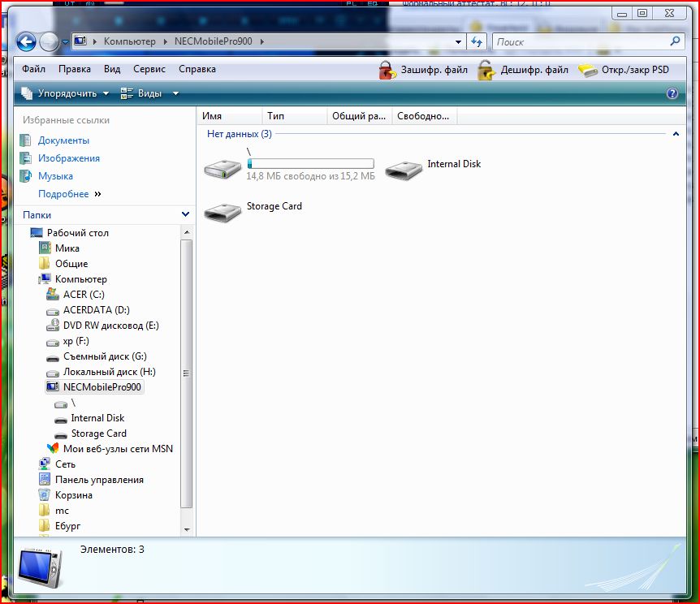700x604 pixels.
Task: Click the Откр./закр PSD icon
Action: point(588,71)
